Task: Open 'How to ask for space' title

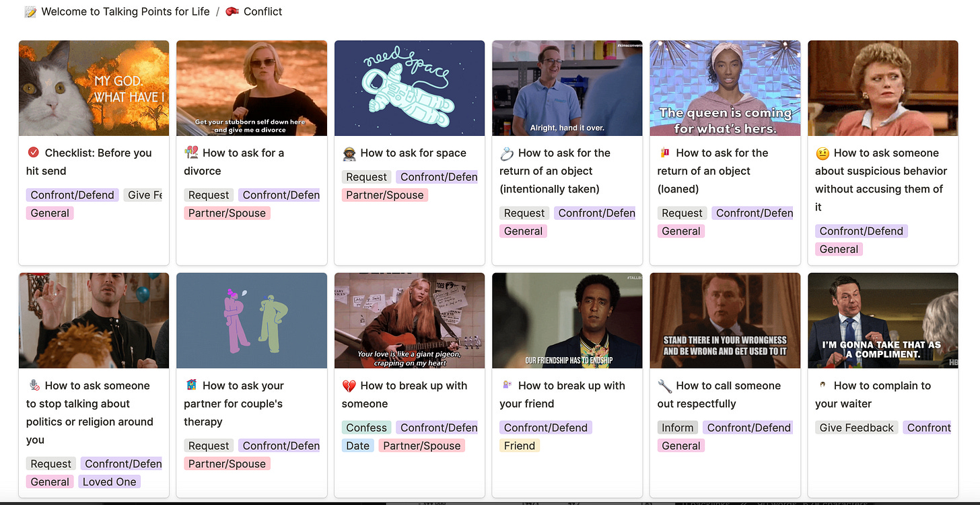Action: pos(413,153)
